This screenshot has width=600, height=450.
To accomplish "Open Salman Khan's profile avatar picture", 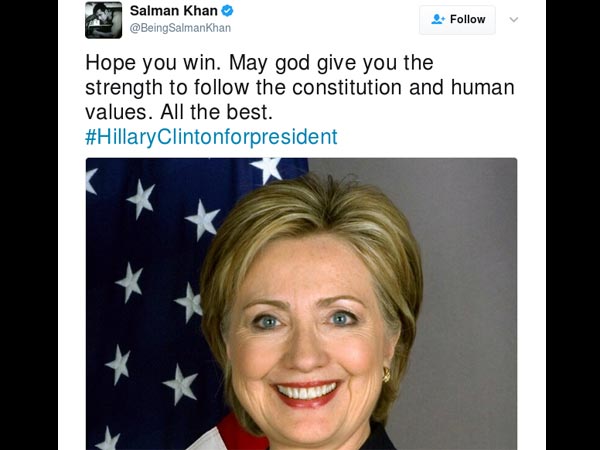I will pyautogui.click(x=104, y=20).
